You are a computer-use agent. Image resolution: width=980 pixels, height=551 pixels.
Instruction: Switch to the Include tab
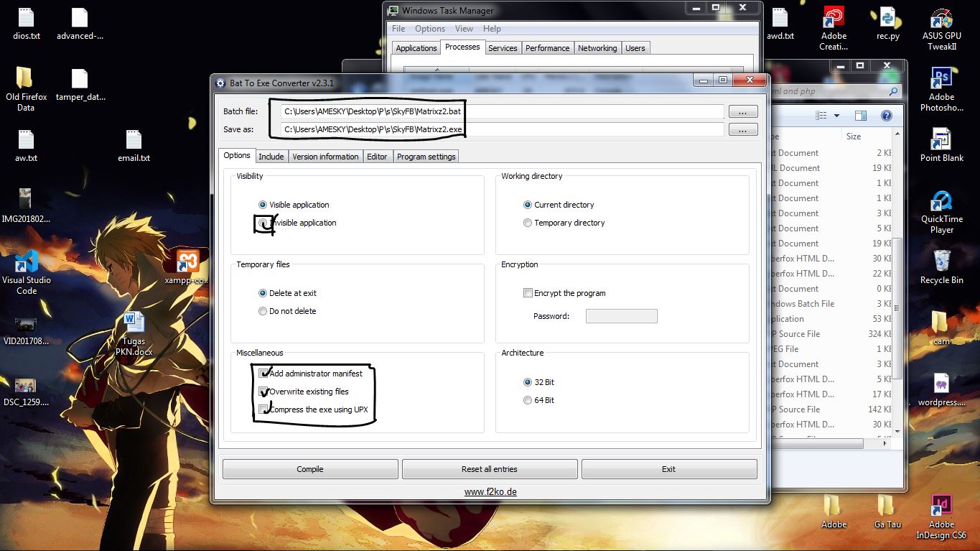[x=271, y=157]
